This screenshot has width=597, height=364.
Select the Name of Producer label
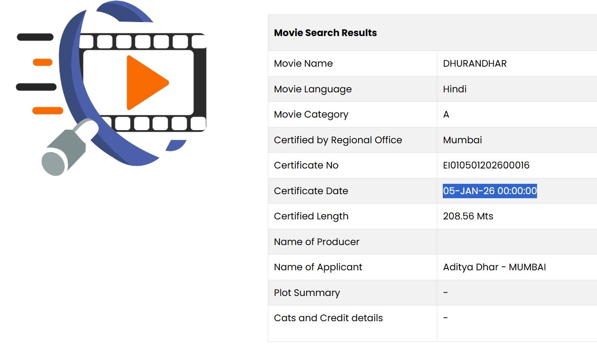coord(317,242)
